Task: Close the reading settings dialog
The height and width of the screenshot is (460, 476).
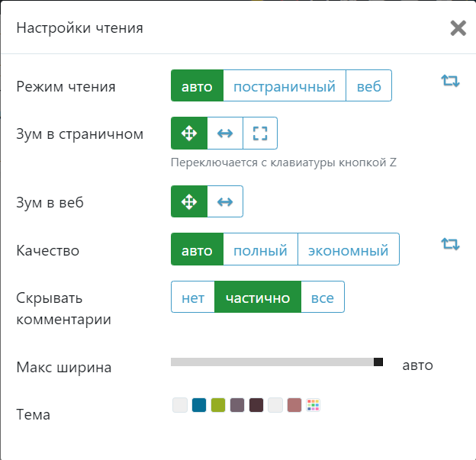Action: click(x=458, y=29)
